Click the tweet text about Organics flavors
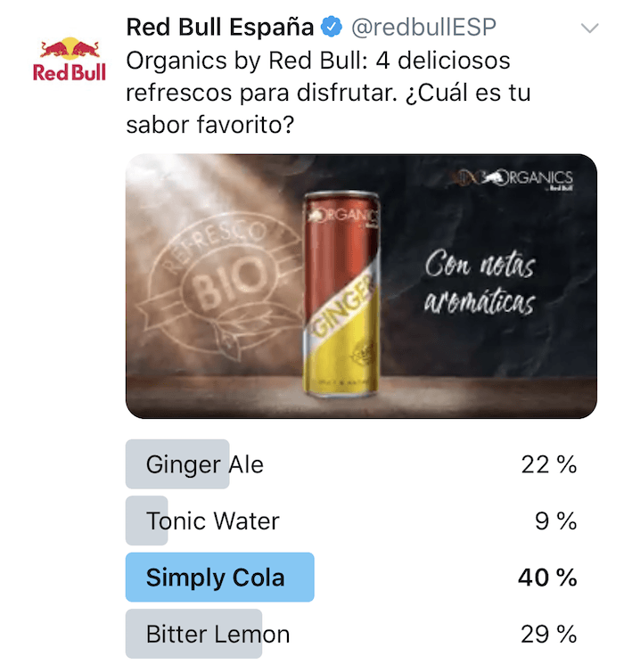This screenshot has width=624, height=672. click(x=328, y=93)
